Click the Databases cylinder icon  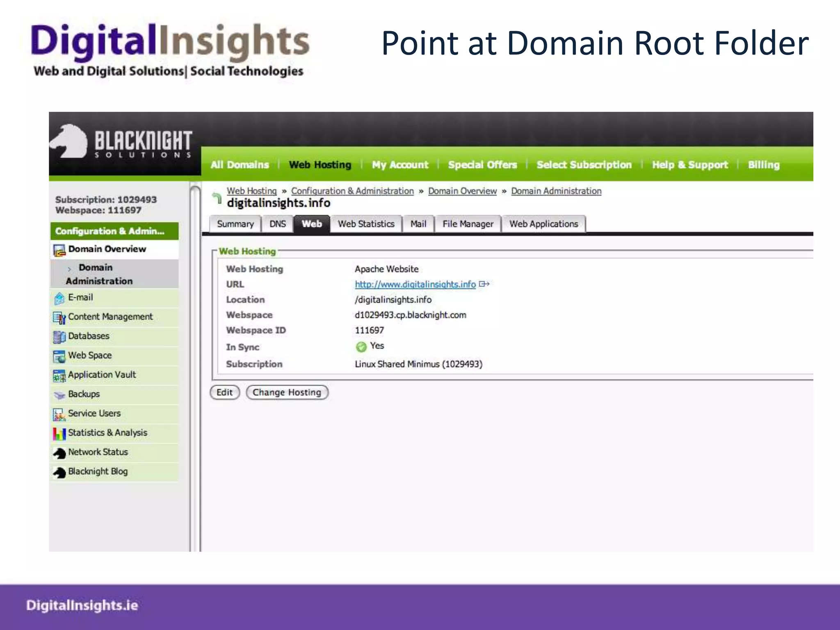point(59,337)
